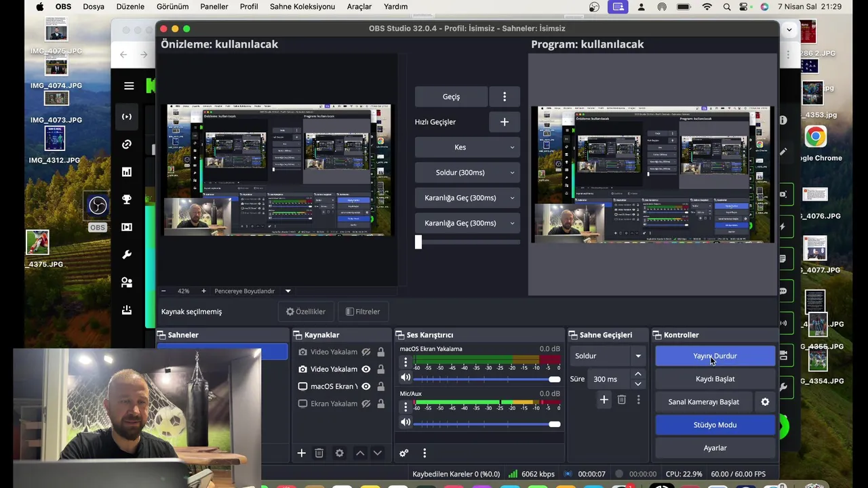
Task: Open the Kes quick transition dropdown
Action: (467, 147)
